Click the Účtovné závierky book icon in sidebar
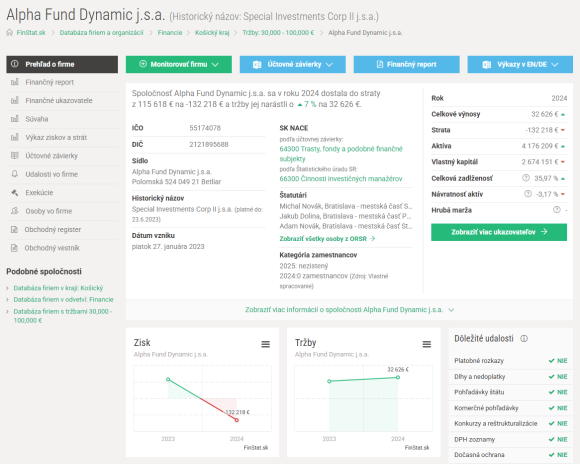The image size is (580, 464). pos(14,156)
